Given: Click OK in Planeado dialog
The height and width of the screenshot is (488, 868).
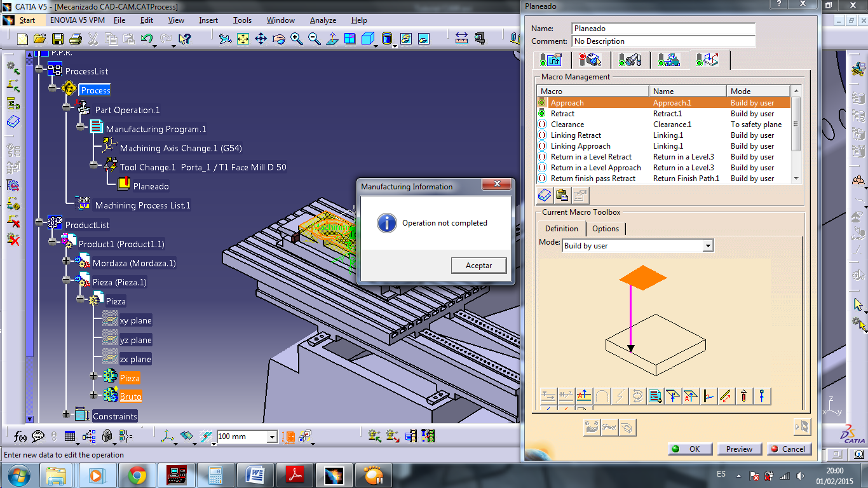Looking at the screenshot, I should [689, 449].
